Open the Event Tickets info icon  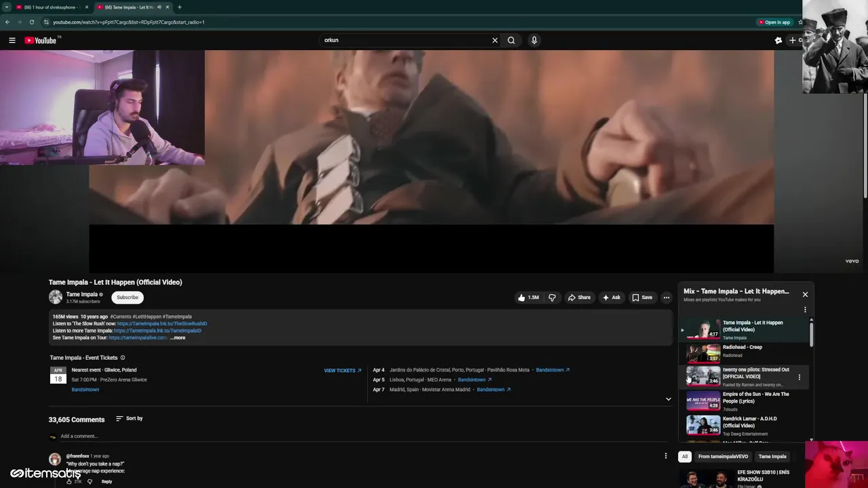(123, 358)
